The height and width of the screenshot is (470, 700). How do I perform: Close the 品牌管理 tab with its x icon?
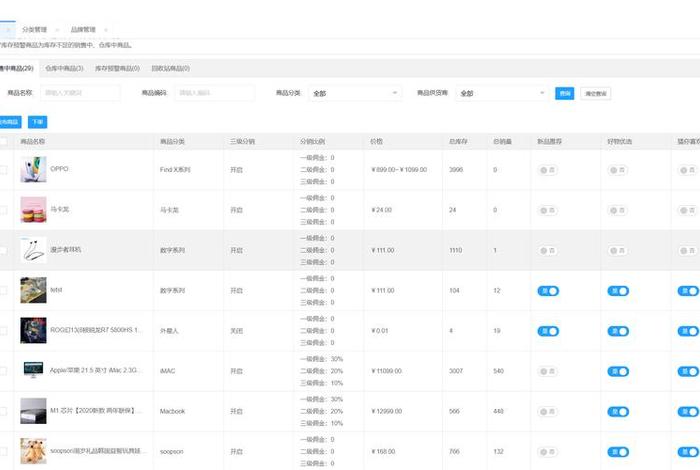point(106,30)
